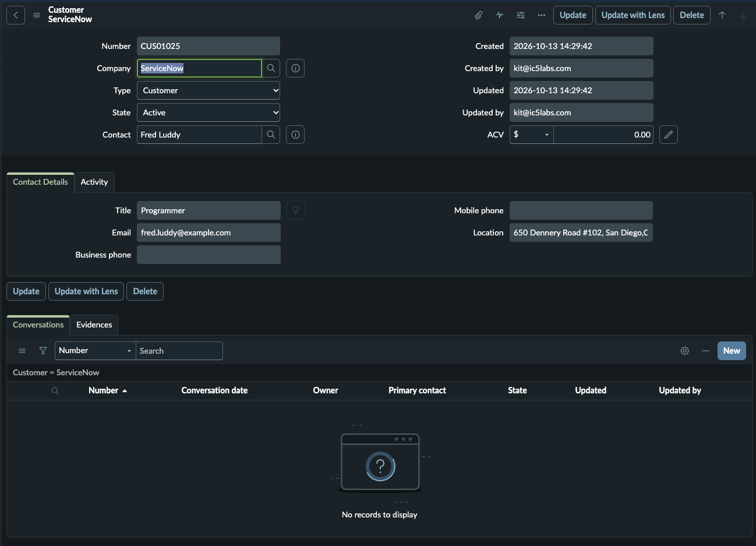Open attachments via the paperclip icon

point(479,15)
